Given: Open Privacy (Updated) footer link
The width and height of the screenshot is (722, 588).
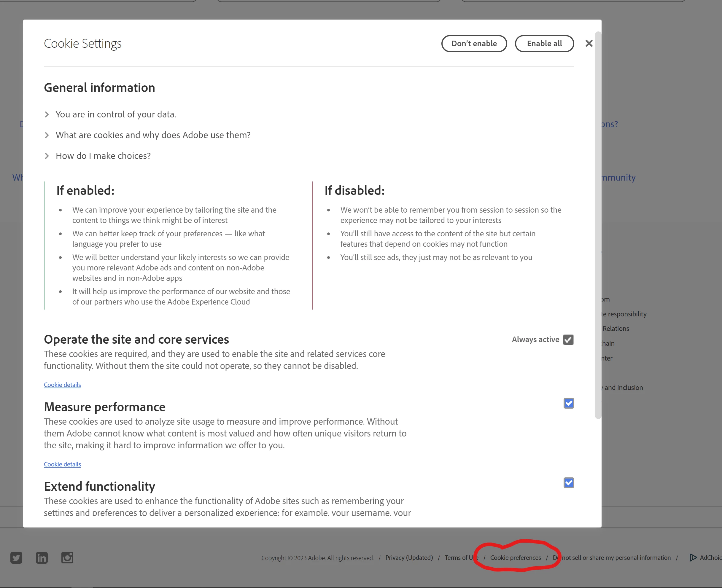Looking at the screenshot, I should coord(409,557).
